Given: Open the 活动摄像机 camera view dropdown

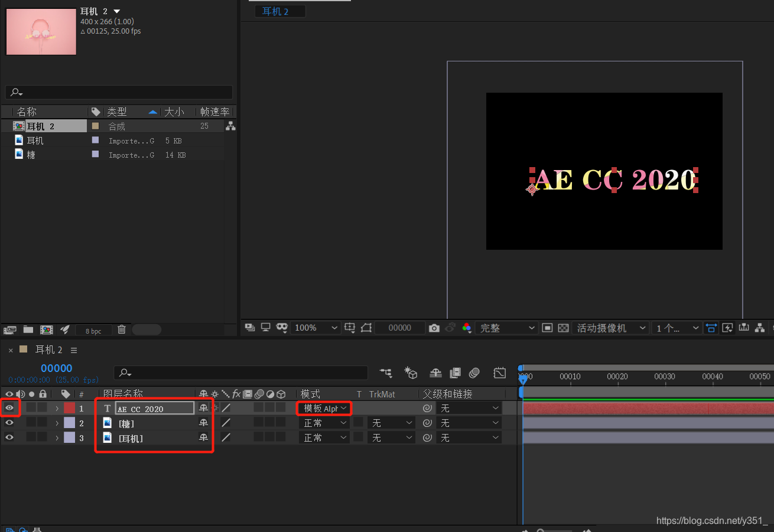Looking at the screenshot, I should click(x=611, y=328).
